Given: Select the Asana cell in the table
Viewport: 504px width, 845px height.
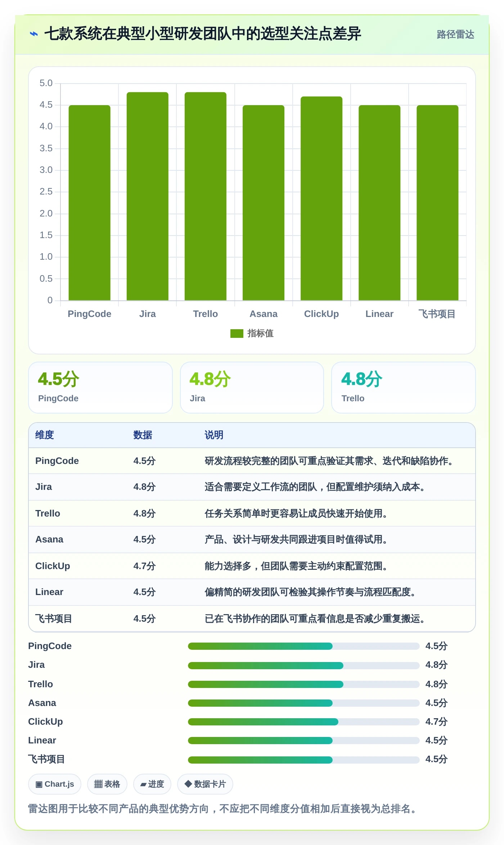Looking at the screenshot, I should (49, 540).
